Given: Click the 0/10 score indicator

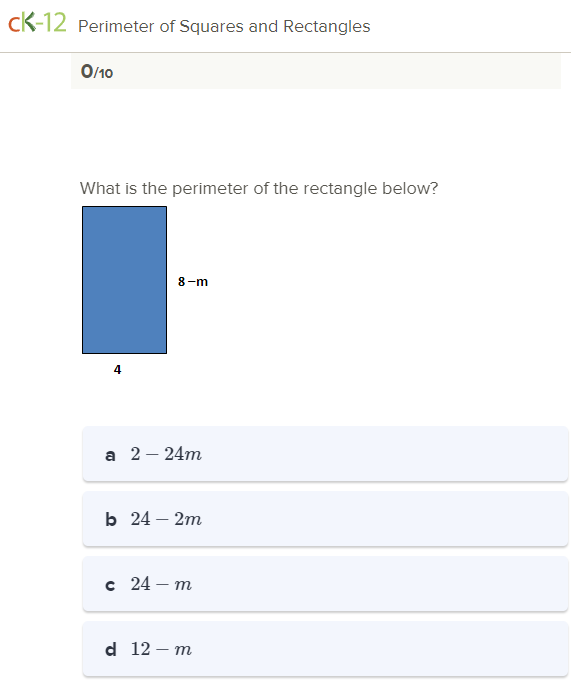Looking at the screenshot, I should pyautogui.click(x=97, y=72).
